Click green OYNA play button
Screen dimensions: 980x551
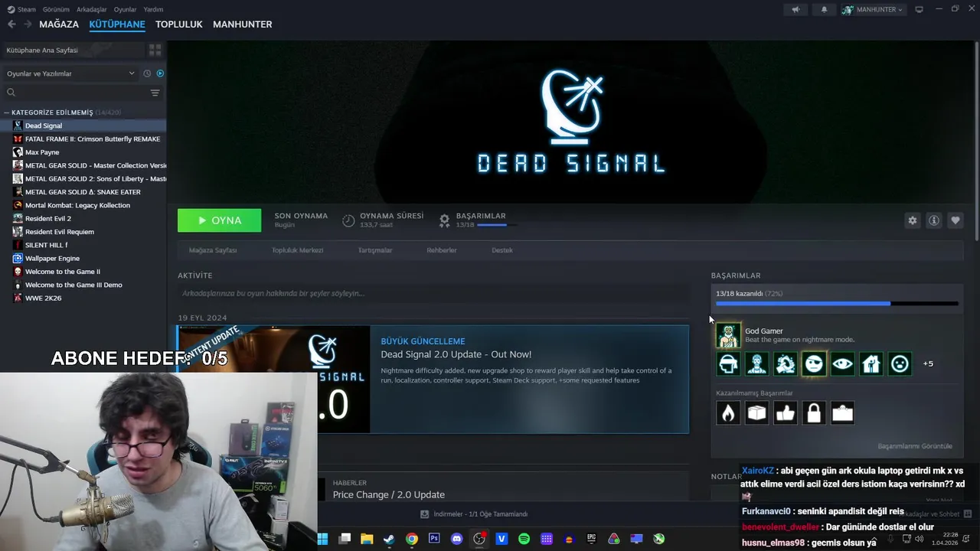219,220
